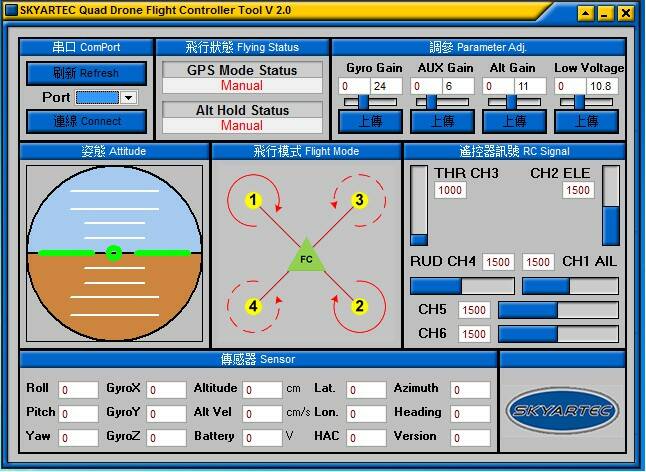This screenshot has width=646, height=472.
Task: Click the RC Signal panel header
Action: (514, 152)
